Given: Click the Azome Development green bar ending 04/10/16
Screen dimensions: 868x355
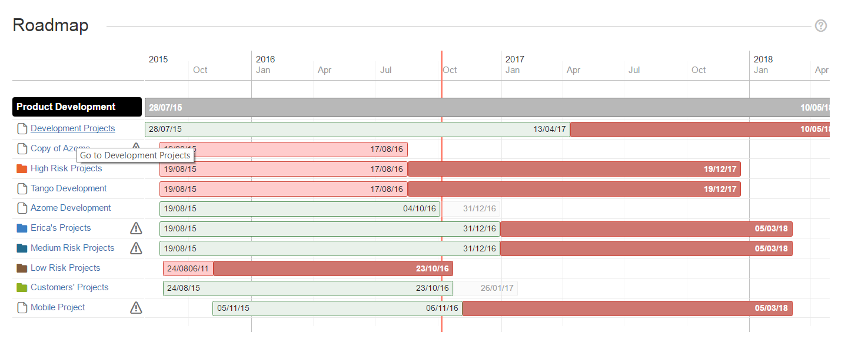Looking at the screenshot, I should point(299,209).
